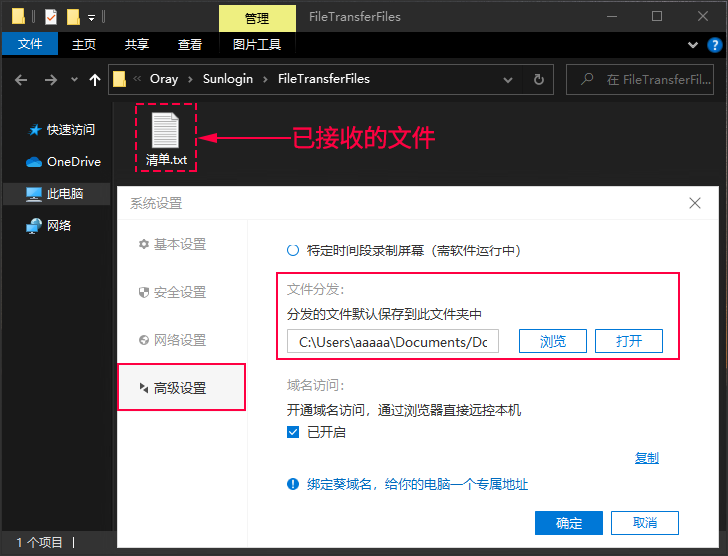Open 快速访问 in the sidebar
The image size is (728, 556).
(70, 129)
